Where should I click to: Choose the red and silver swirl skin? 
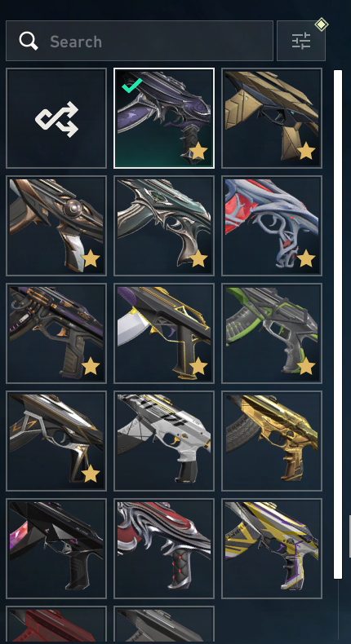tap(164, 549)
